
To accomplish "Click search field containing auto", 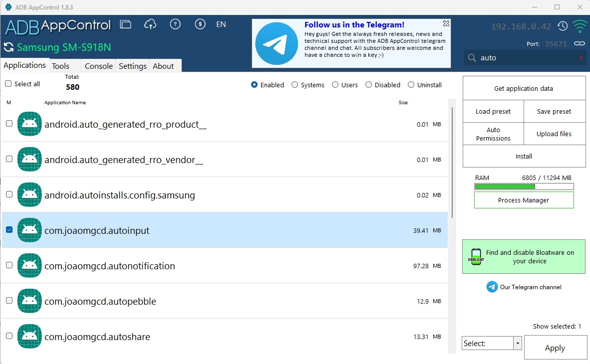I will pyautogui.click(x=525, y=58).
